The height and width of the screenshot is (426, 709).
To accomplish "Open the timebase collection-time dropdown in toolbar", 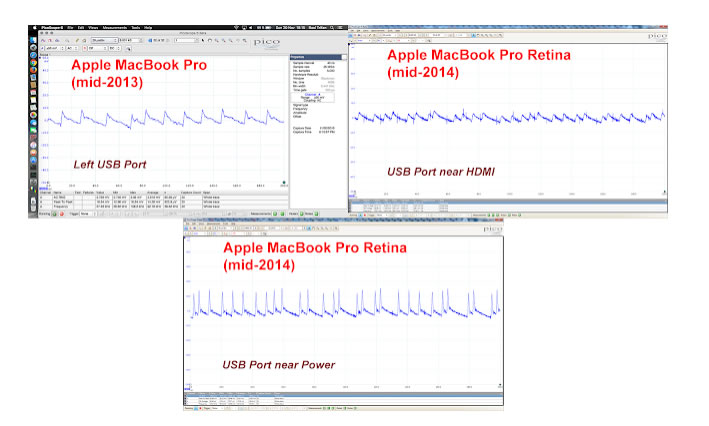I will click(x=103, y=39).
